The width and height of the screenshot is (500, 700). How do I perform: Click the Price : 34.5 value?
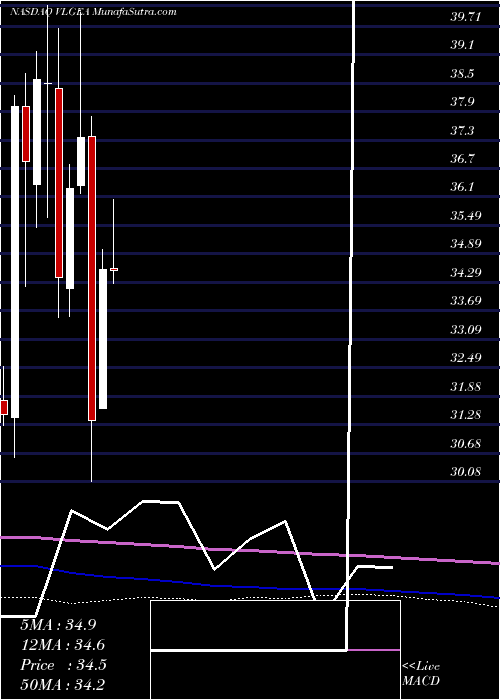click(63, 665)
